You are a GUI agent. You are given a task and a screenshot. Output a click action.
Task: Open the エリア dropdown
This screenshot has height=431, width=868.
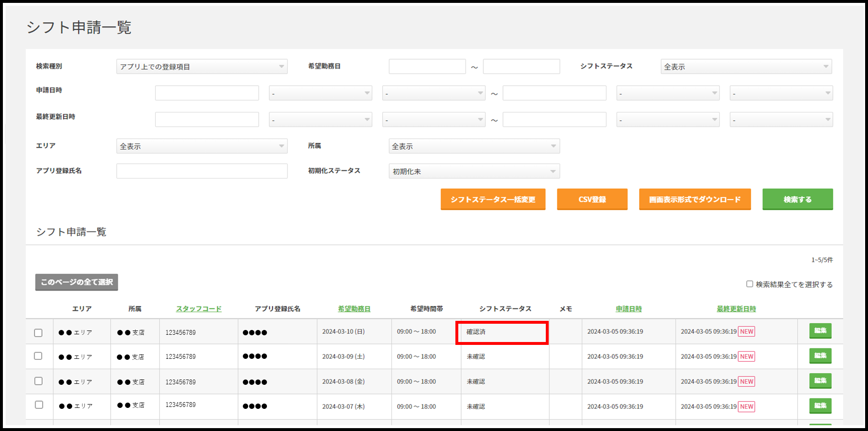[x=201, y=146]
